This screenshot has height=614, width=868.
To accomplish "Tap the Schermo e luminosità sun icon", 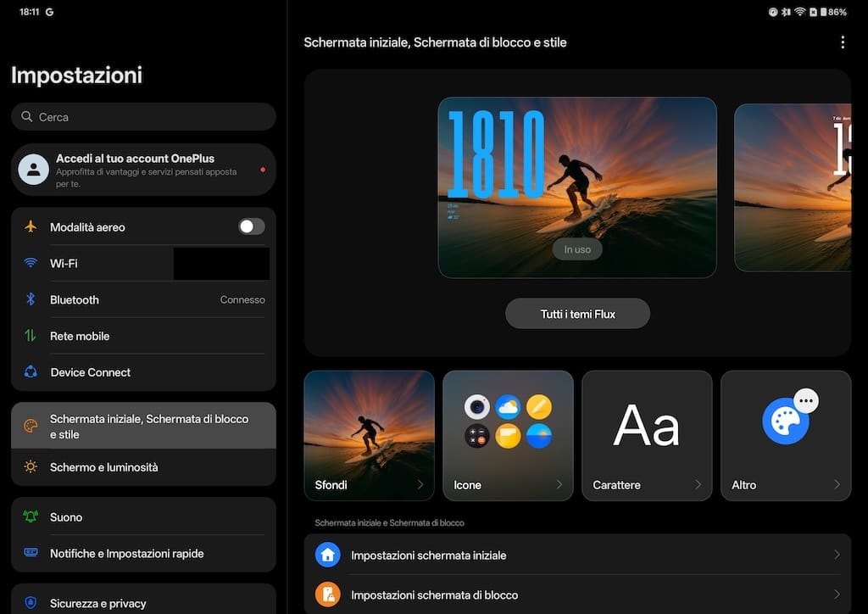I will point(31,467).
